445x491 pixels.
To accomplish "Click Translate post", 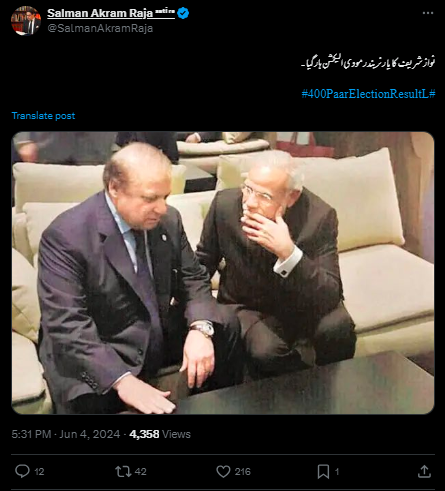I will (43, 116).
